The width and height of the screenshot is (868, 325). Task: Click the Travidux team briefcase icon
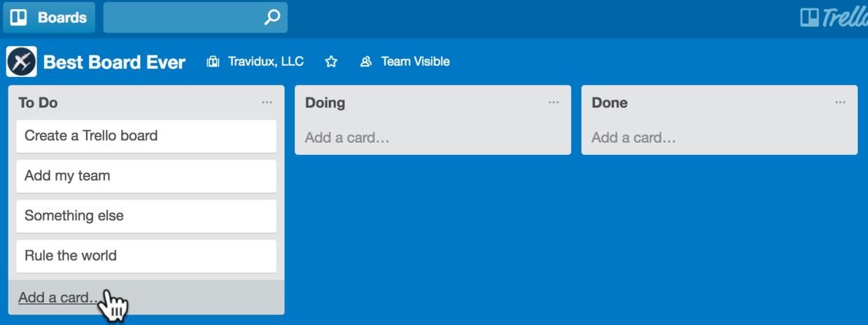tap(213, 62)
